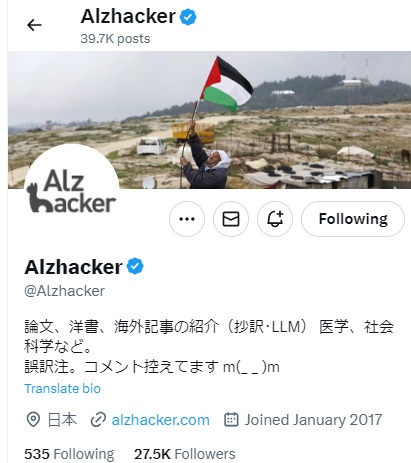Click the link chain icon
This screenshot has width=411, height=463.
(x=98, y=420)
